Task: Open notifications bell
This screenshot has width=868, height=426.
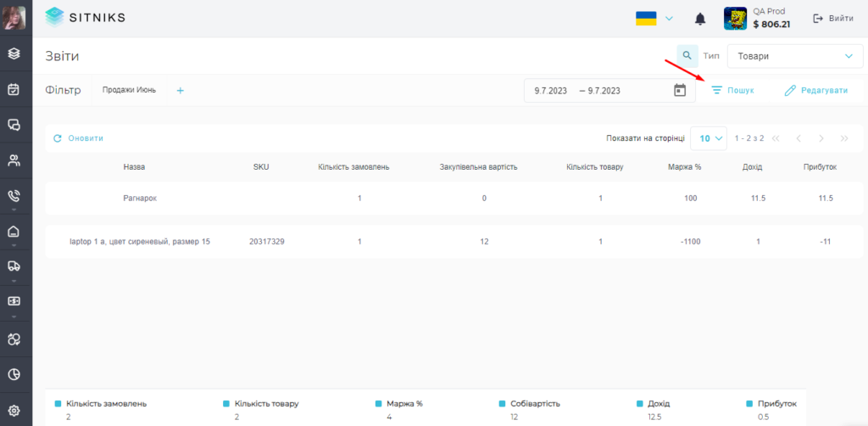Action: click(x=700, y=19)
